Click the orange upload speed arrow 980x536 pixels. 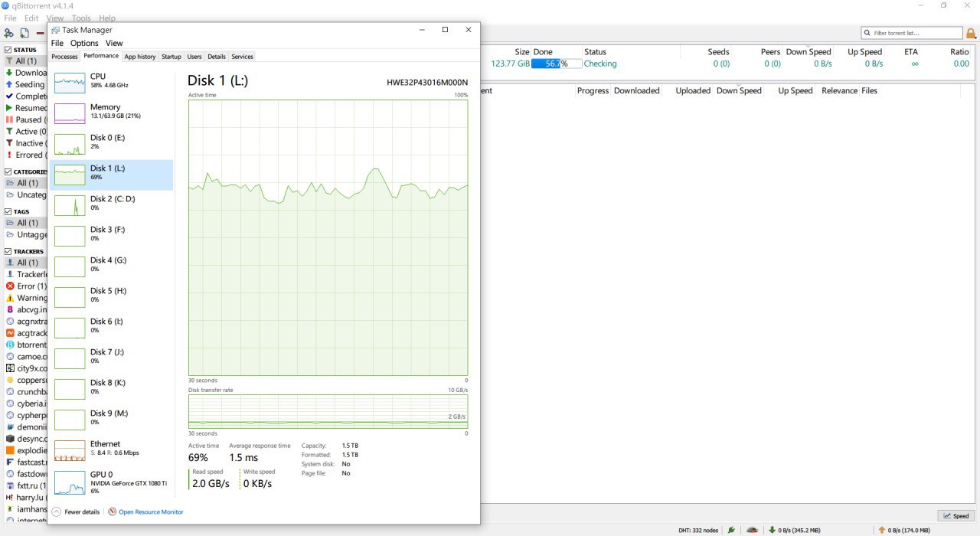pyautogui.click(x=881, y=530)
